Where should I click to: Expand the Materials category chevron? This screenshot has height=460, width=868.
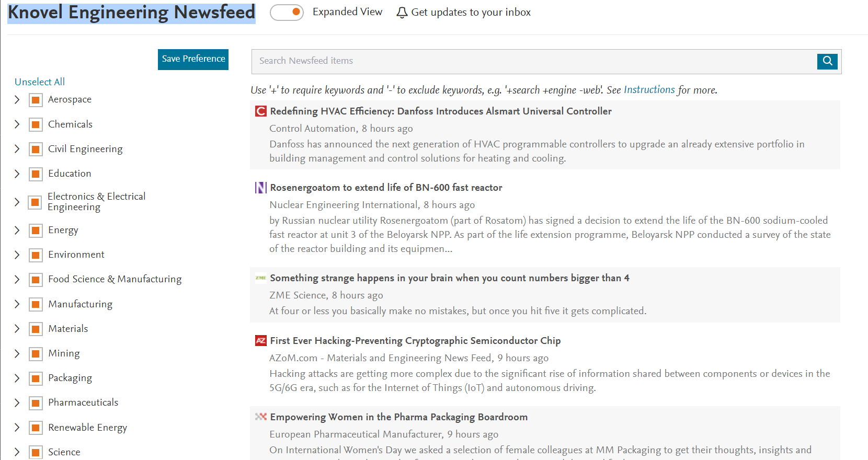tap(17, 329)
